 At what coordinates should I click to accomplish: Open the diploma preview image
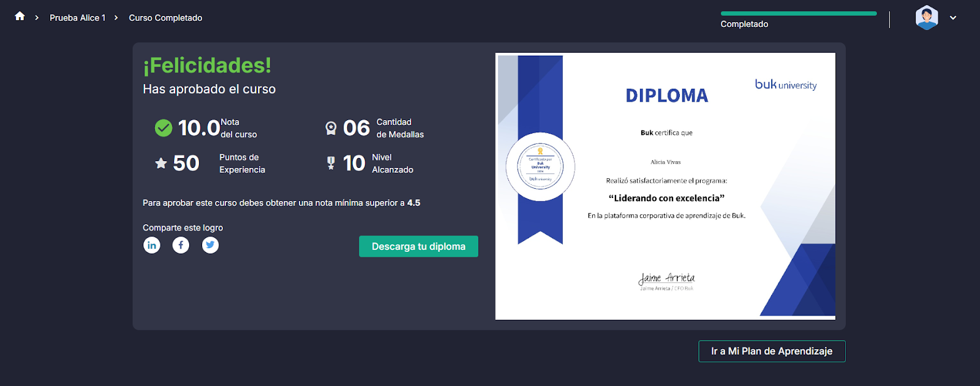pos(665,186)
